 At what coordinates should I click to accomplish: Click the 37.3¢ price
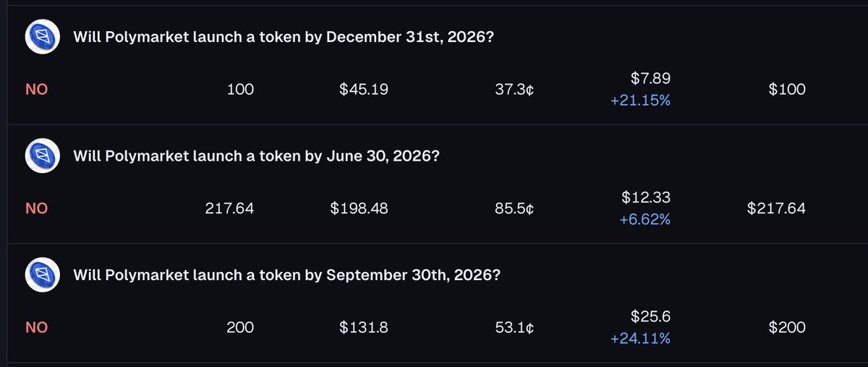[x=514, y=90]
